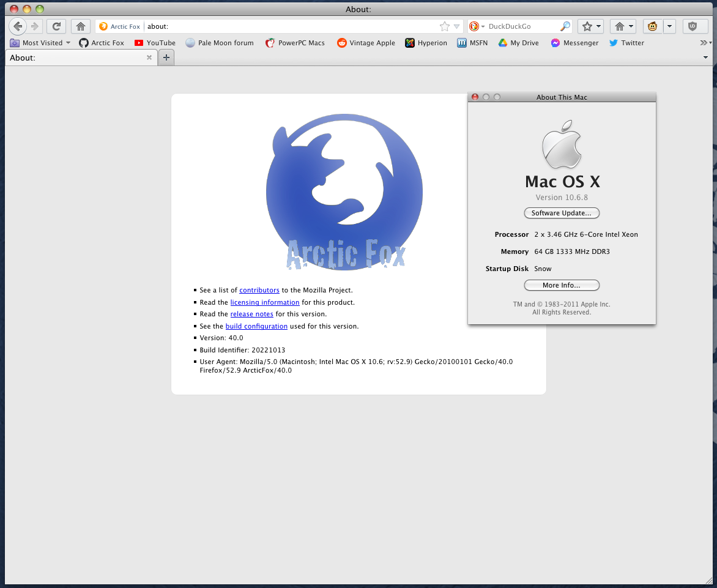Viewport: 717px width, 588px height.
Task: Bookmark this page with the address bar star
Action: (445, 26)
